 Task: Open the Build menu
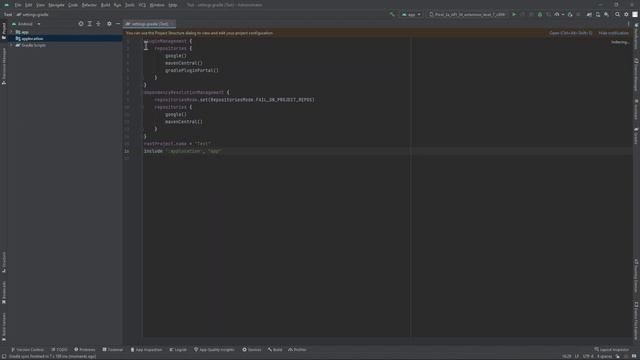pos(105,5)
